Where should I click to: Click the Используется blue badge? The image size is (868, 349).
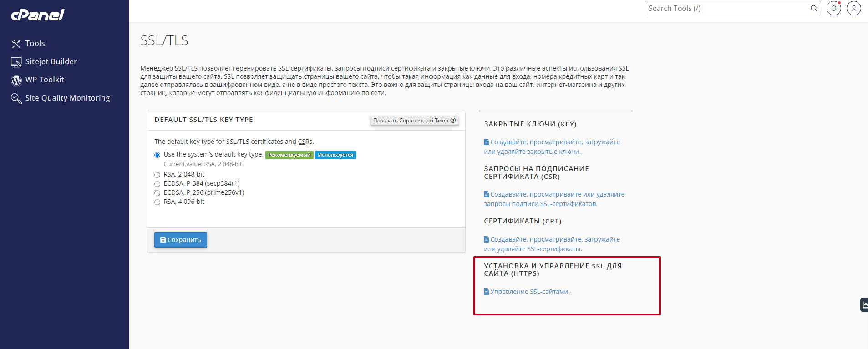[x=335, y=155]
